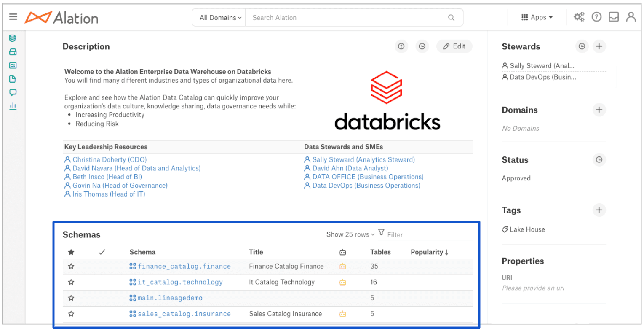View history via clock icon beside Stewards
The image size is (644, 334).
582,46
